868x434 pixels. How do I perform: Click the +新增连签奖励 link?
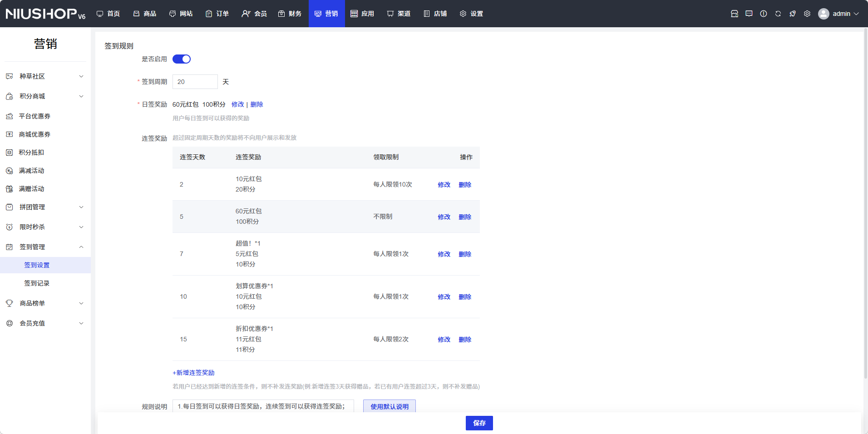(x=193, y=373)
